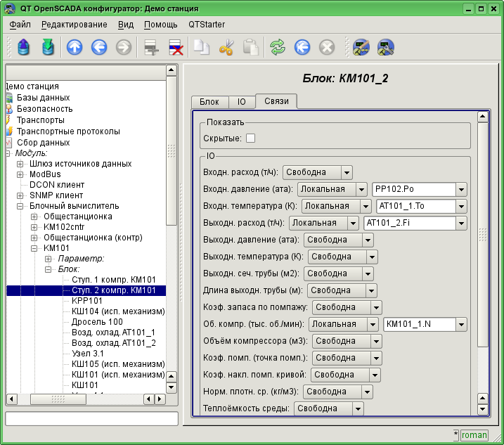Image resolution: width=504 pixels, height=445 pixels.
Task: Open the Помощь menu
Action: pos(161,25)
